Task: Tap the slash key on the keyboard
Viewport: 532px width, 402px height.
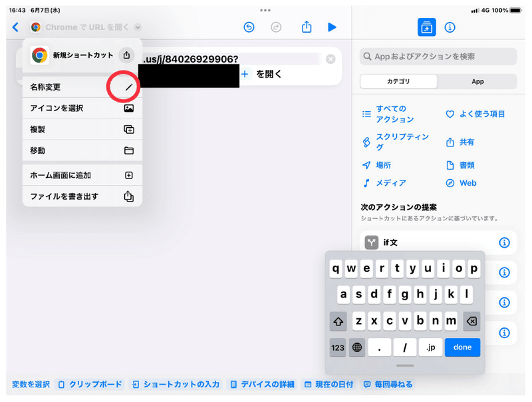Action: [405, 347]
